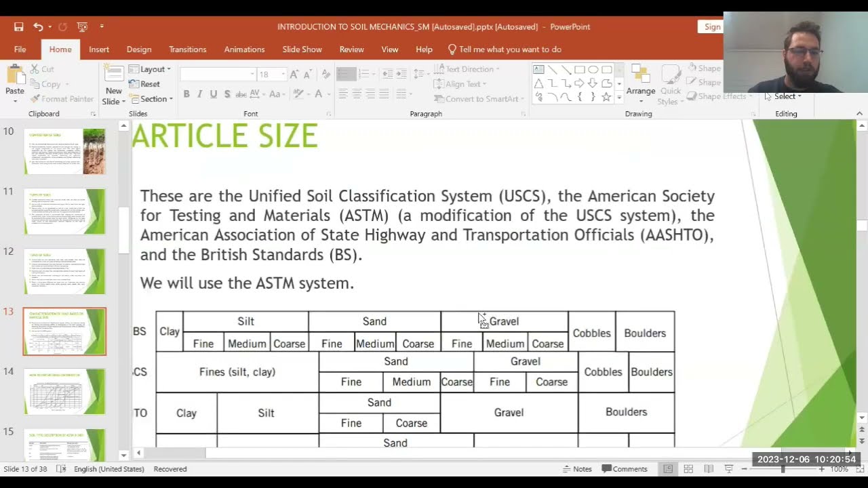The width and height of the screenshot is (868, 488).
Task: Click the Save icon in quick access toolbar
Action: [19, 27]
